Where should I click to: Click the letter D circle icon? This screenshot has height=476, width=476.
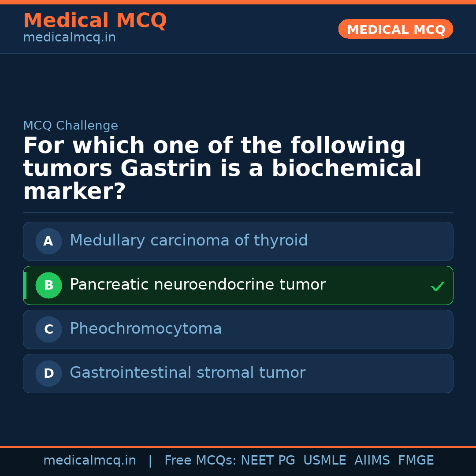pos(48,373)
